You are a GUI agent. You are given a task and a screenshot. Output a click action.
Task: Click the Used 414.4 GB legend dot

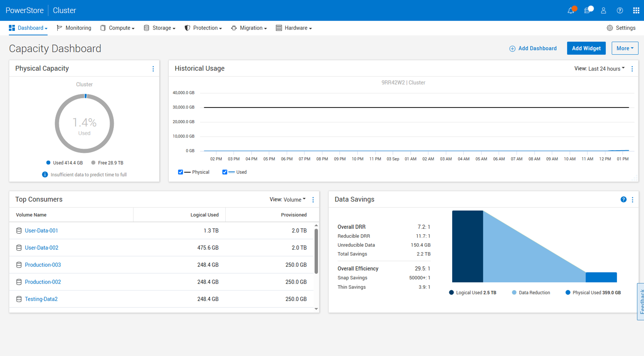pyautogui.click(x=48, y=163)
